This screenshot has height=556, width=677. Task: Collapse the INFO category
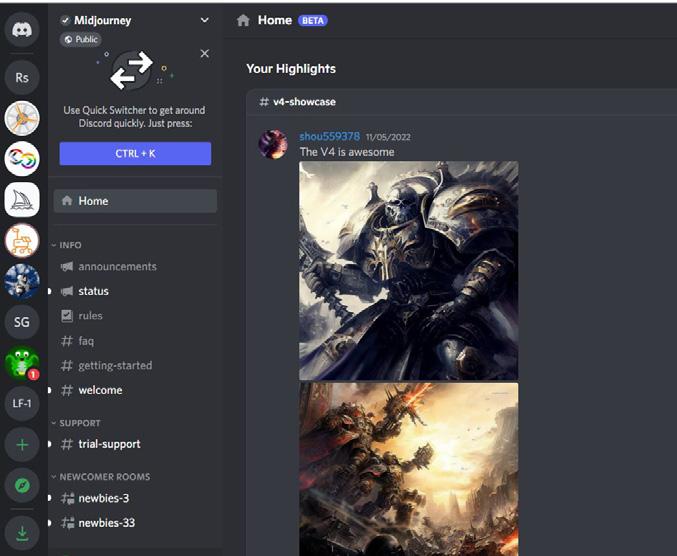coord(66,245)
